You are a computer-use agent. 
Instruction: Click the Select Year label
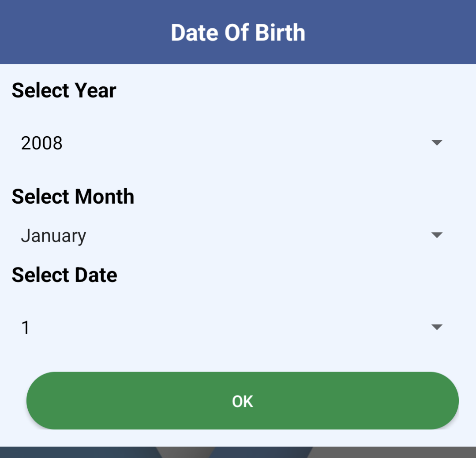tap(64, 90)
